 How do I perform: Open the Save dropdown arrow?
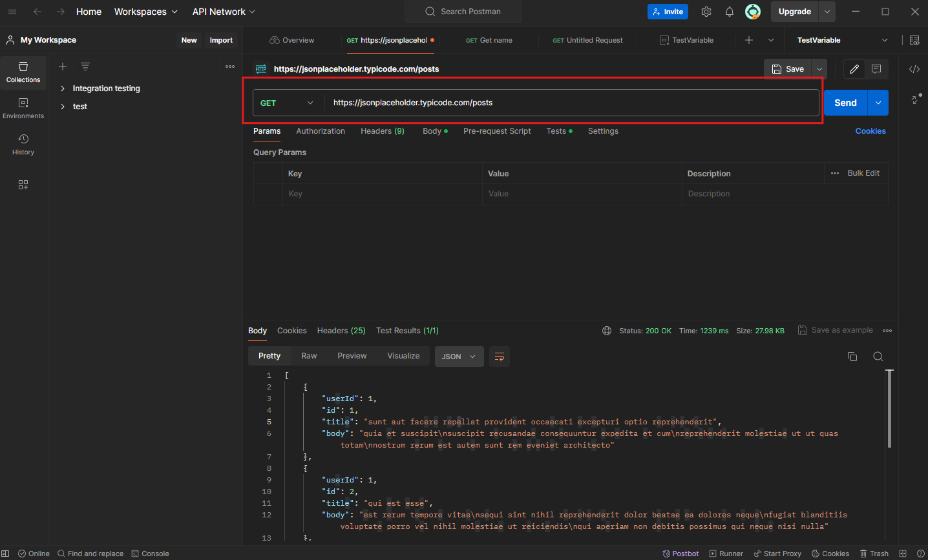click(819, 69)
